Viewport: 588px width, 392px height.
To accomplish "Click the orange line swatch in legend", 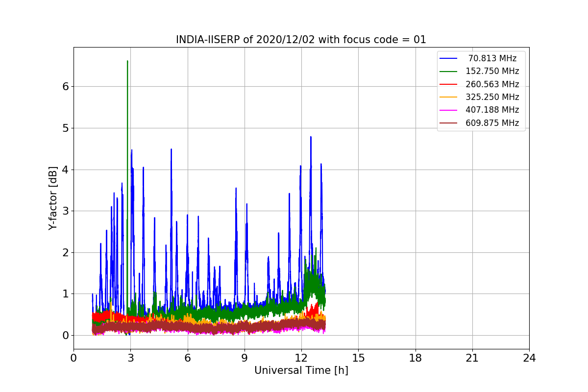I will point(449,97).
